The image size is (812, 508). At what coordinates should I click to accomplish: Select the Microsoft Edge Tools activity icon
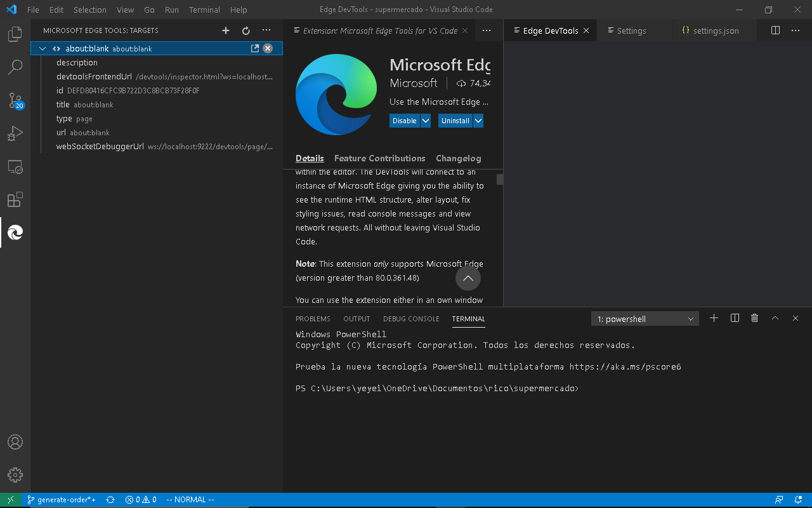coord(15,233)
